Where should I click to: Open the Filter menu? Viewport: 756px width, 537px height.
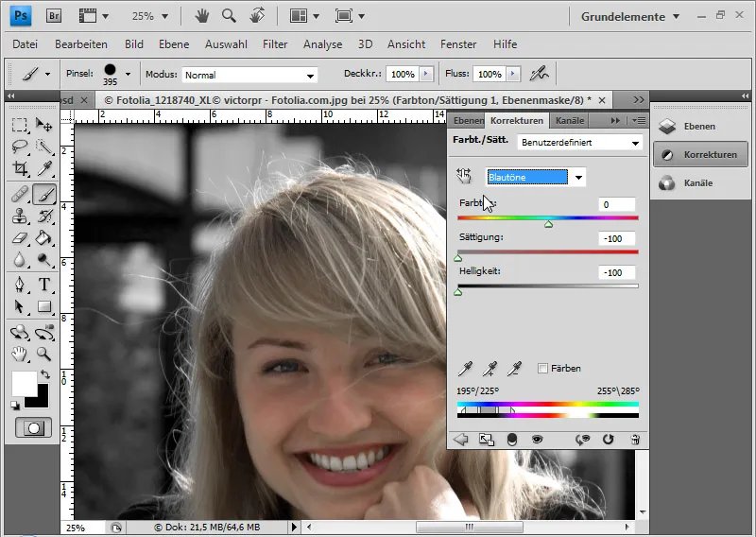pos(275,44)
